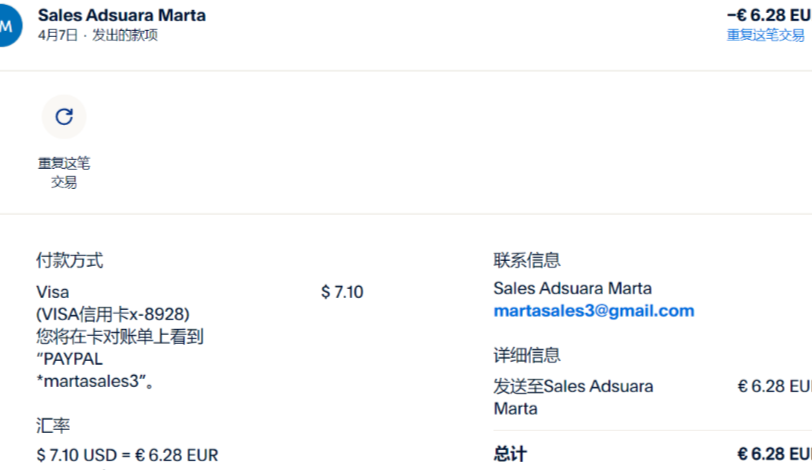The height and width of the screenshot is (470, 812).
Task: Click the 汇率 heading
Action: click(x=53, y=426)
